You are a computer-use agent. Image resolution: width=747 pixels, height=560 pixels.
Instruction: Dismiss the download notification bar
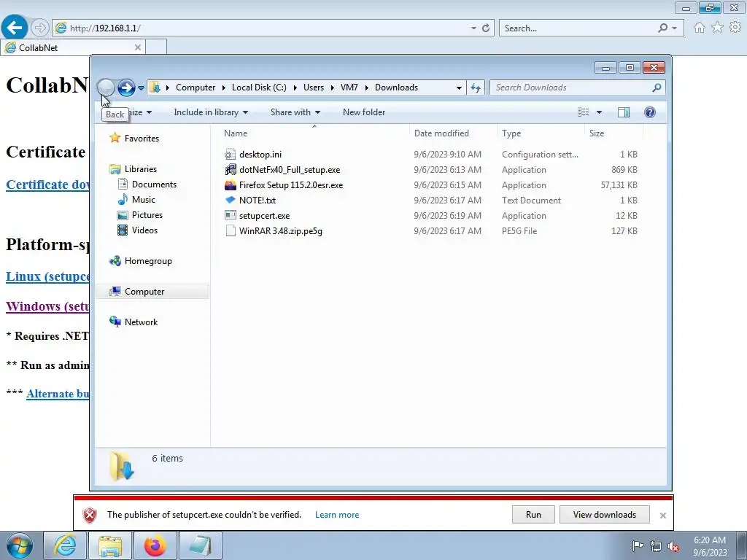662,516
